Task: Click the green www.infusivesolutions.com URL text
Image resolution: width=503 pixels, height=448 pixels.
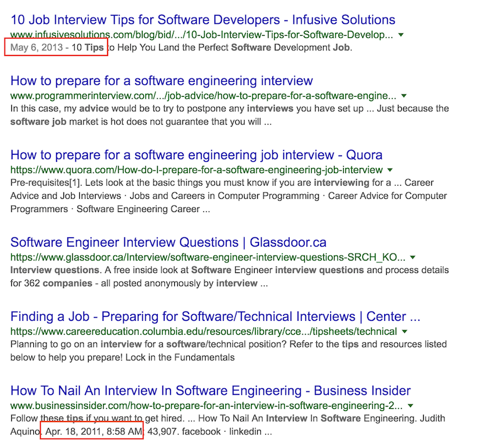Action: pos(201,35)
